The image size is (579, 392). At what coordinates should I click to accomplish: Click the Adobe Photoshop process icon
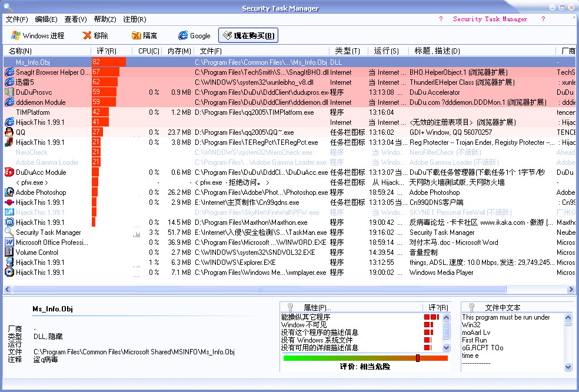[9, 192]
